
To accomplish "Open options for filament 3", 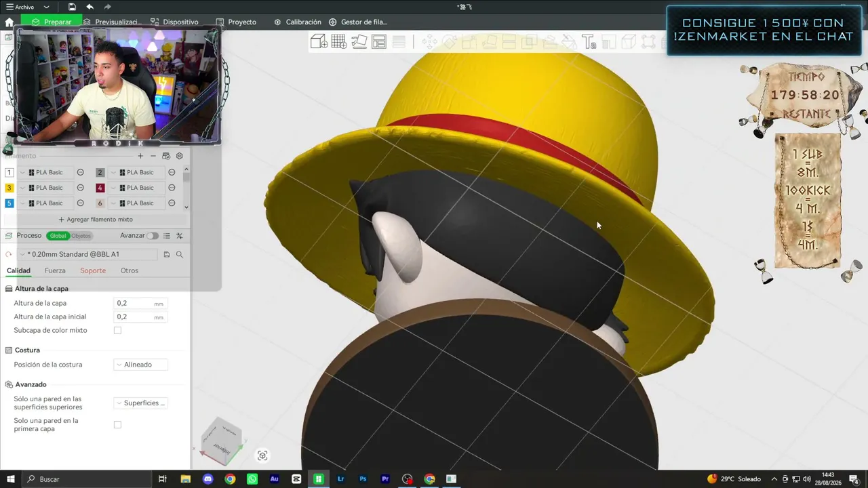I will click(80, 188).
